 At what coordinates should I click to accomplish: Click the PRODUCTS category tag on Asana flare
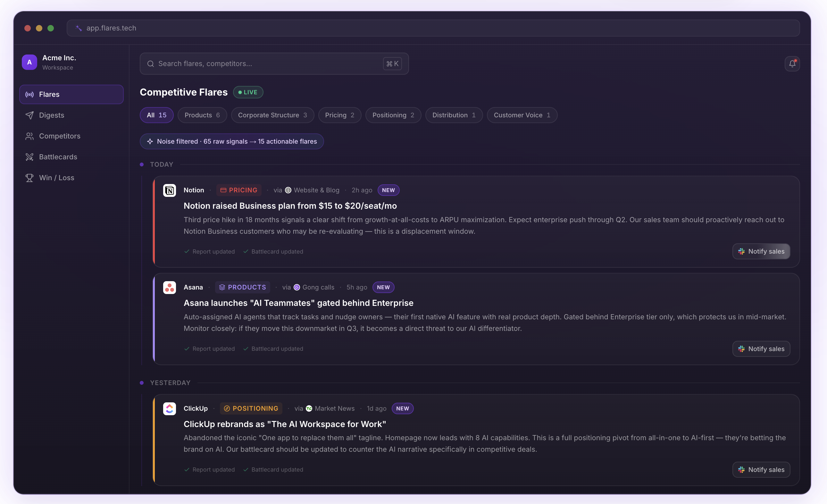point(242,287)
